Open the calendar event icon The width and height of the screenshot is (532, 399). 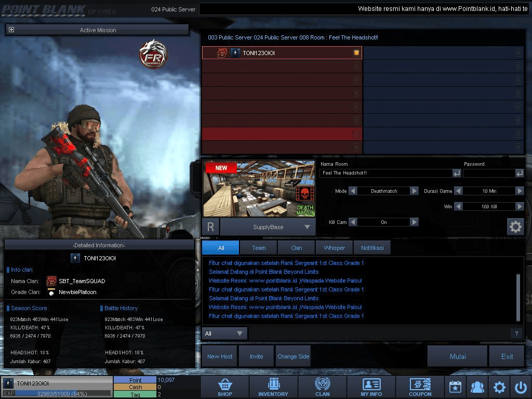(455, 387)
